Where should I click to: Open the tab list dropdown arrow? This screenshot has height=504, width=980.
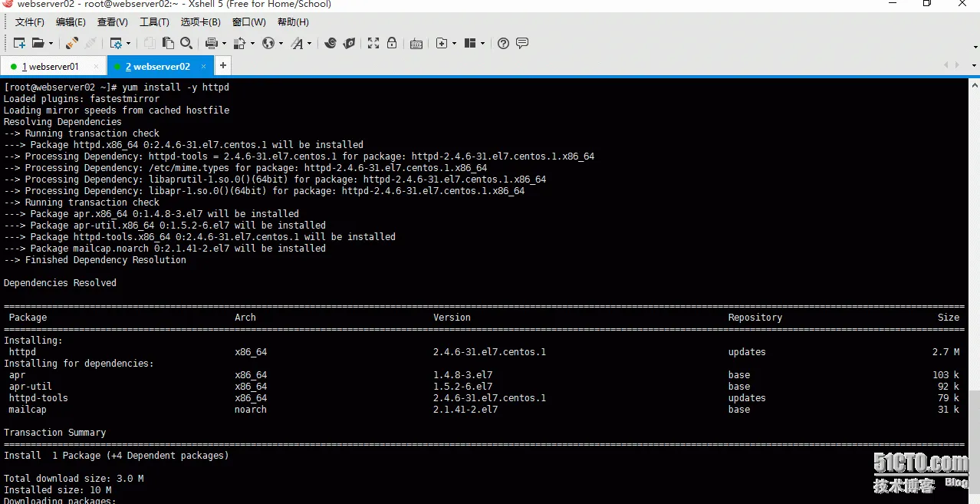(973, 66)
